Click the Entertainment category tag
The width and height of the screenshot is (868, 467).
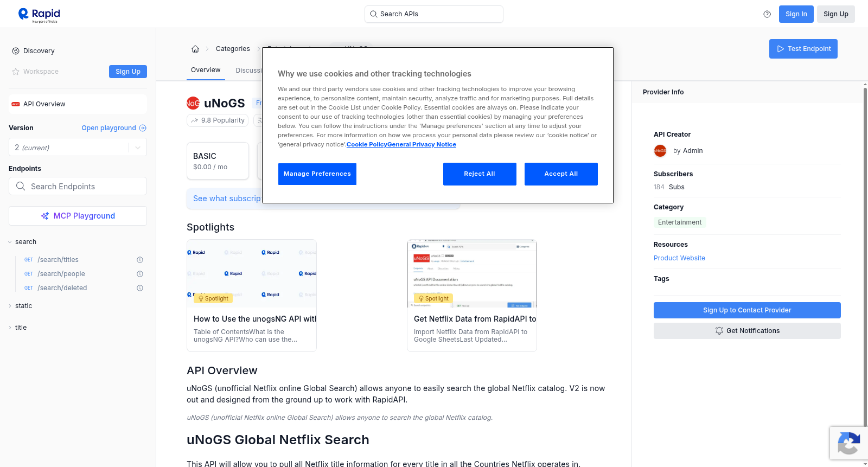click(x=680, y=222)
